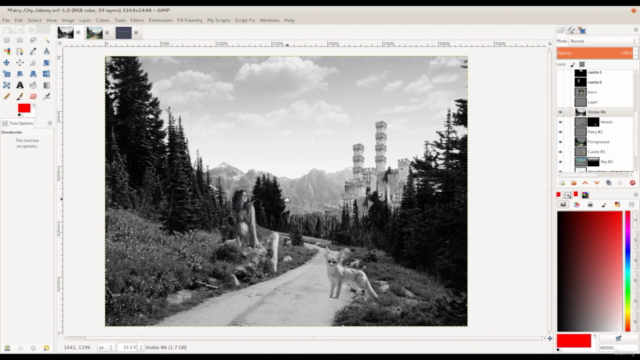Image resolution: width=640 pixels, height=360 pixels.
Task: Select the Color Picker eyedropper tool
Action: tap(33, 51)
